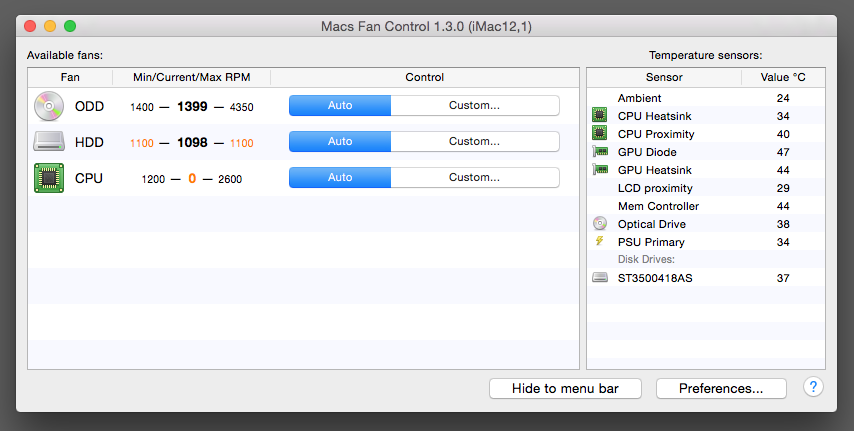854x431 pixels.
Task: Choose Custom control for ODD fan
Action: [474, 106]
